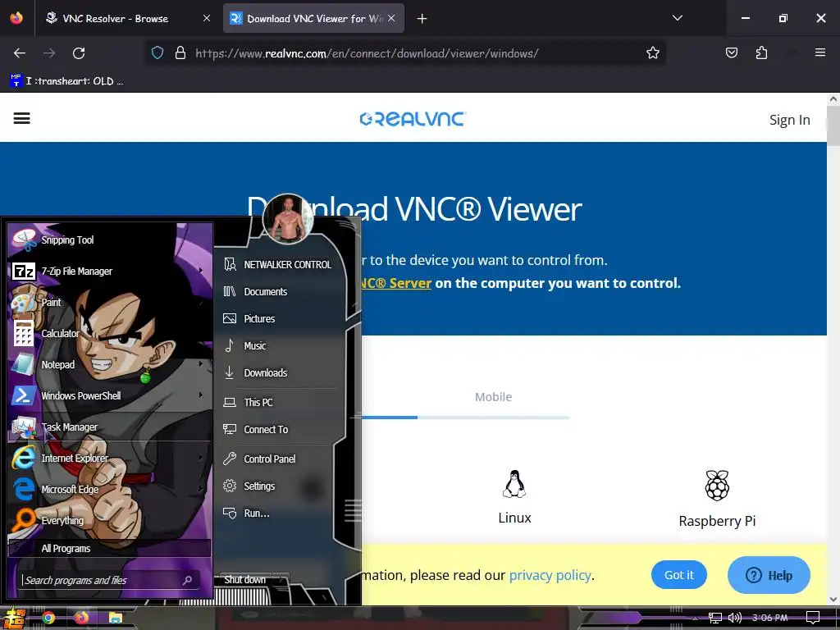840x630 pixels.
Task: Open the volume control in tray
Action: coord(734,618)
